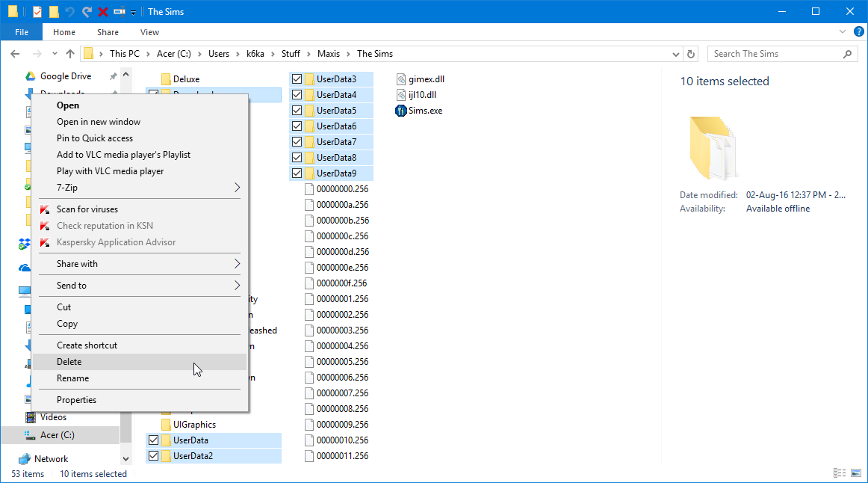Click the Rename icon in title bar
Image resolution: width=868 pixels, height=483 pixels.
[119, 12]
